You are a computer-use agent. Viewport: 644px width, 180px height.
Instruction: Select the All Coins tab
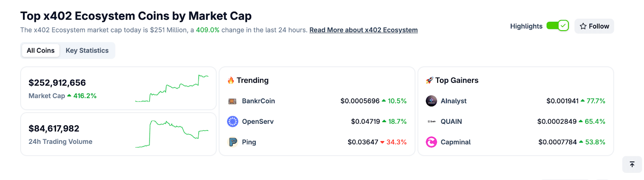point(41,51)
